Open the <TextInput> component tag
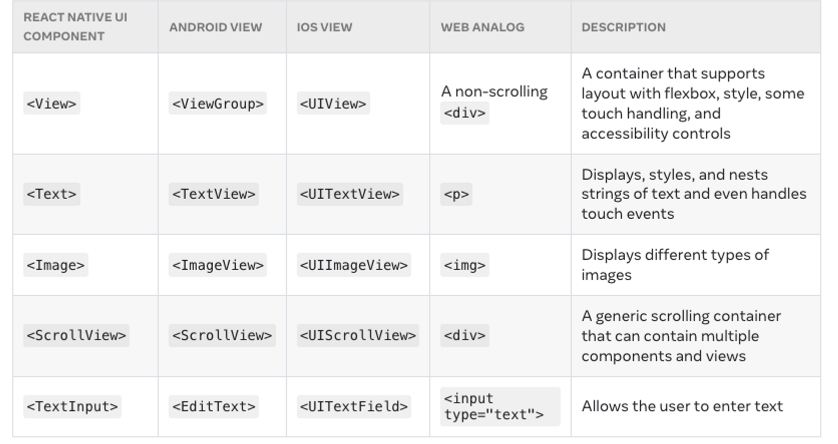 [72, 407]
